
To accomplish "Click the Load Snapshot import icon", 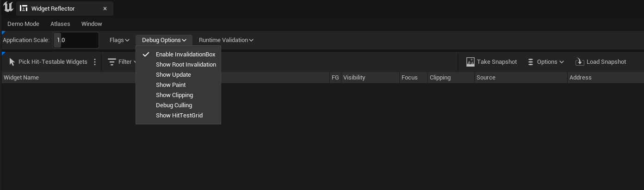I will point(580,62).
